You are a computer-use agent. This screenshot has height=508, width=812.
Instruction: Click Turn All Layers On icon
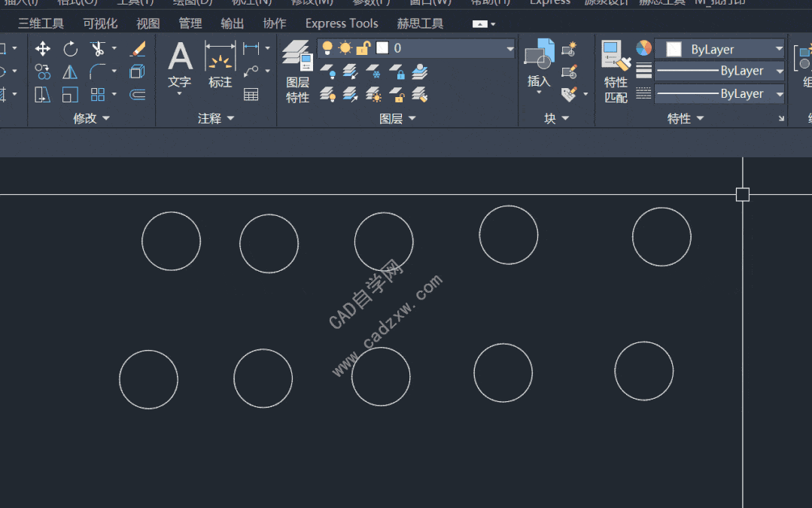pyautogui.click(x=327, y=95)
